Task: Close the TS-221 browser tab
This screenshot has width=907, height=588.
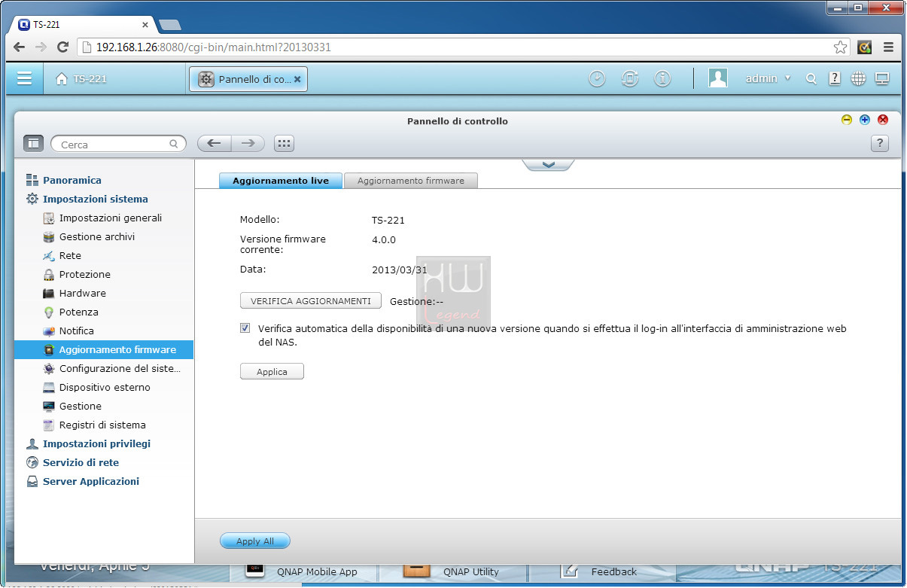Action: (145, 25)
